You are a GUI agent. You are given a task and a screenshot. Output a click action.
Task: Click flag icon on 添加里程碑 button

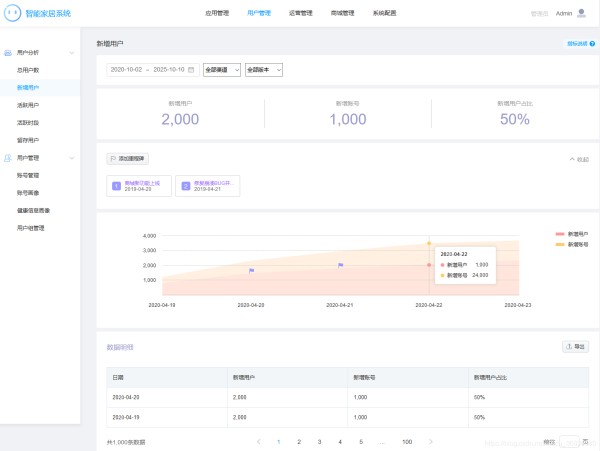click(x=113, y=158)
